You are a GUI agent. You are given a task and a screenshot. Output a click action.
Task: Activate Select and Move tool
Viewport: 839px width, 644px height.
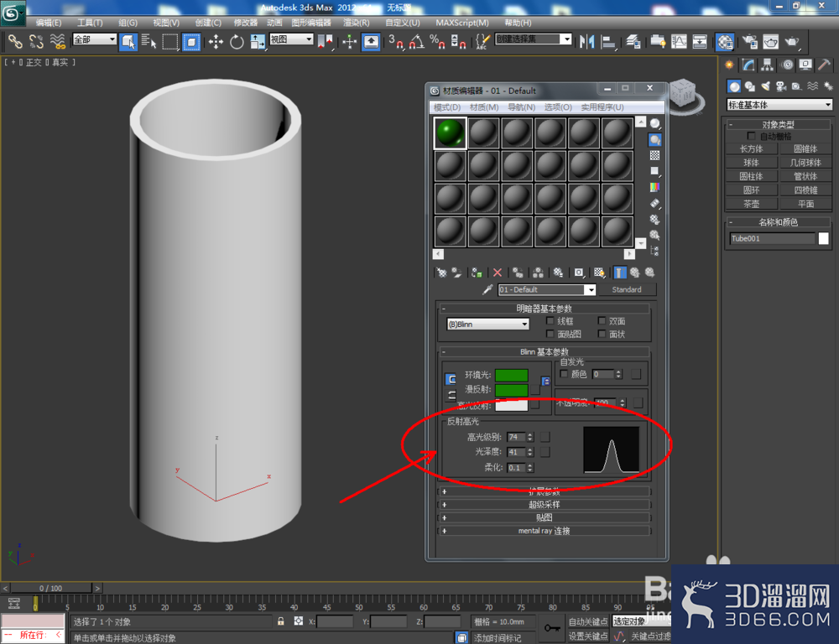pyautogui.click(x=216, y=41)
